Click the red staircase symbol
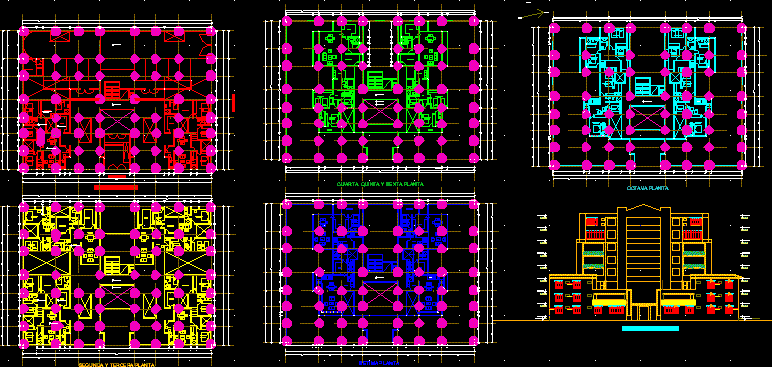Image resolution: width=772 pixels, height=367 pixels. [x=112, y=92]
